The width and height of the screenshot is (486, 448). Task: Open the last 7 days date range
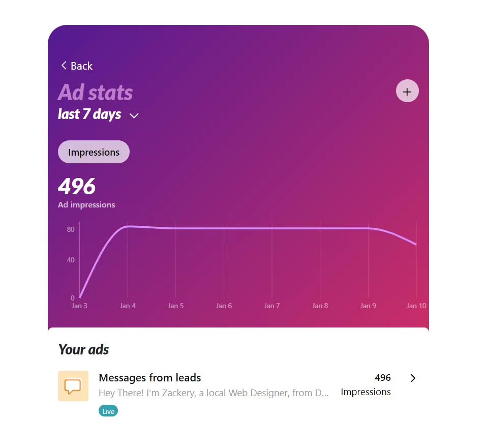(x=98, y=114)
